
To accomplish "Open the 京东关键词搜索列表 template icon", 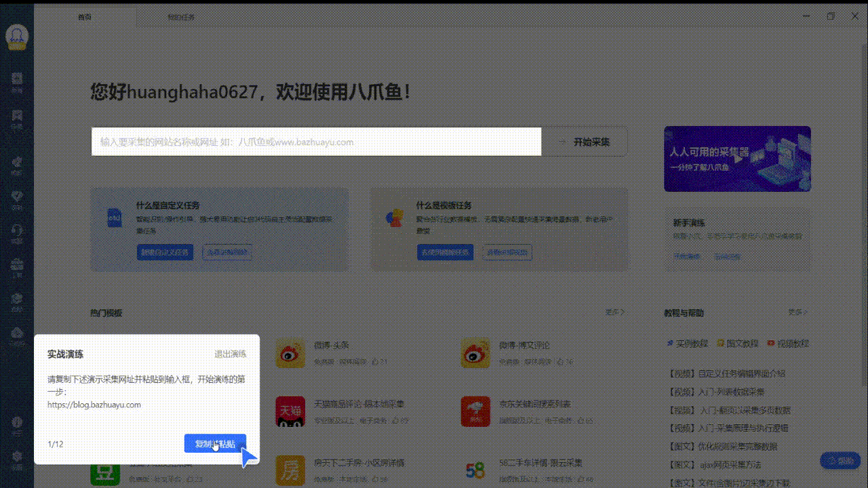I will coord(475,411).
